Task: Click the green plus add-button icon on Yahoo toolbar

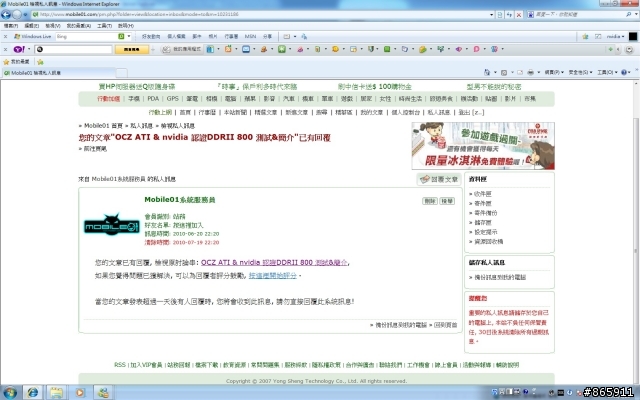Action: click(x=610, y=49)
